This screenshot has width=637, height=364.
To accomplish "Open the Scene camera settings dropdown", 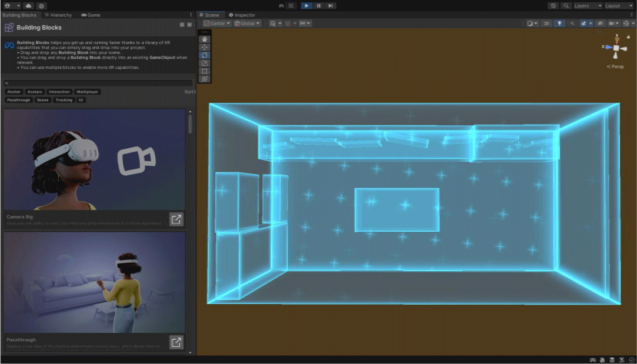I will [614, 24].
